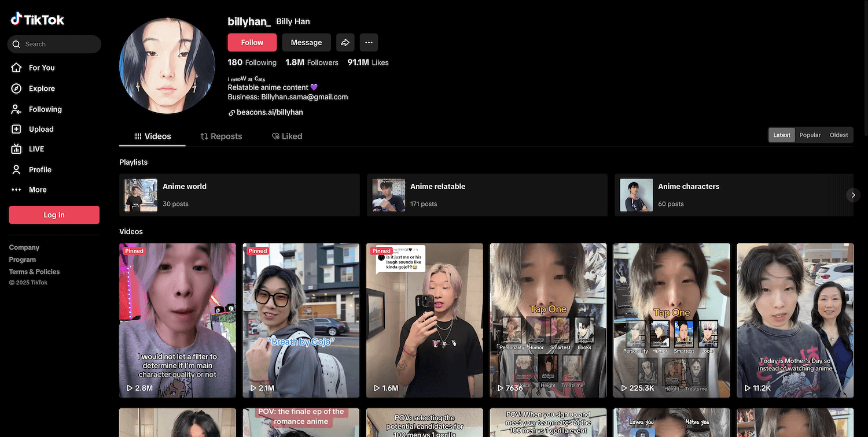Sort videos by Latest
868x437 pixels.
781,135
